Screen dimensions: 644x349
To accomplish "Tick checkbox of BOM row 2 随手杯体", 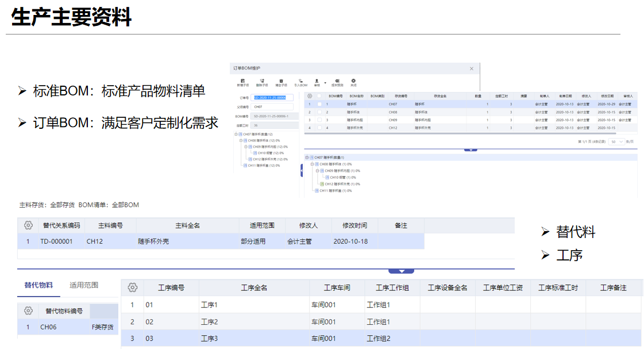I will coord(319,112).
